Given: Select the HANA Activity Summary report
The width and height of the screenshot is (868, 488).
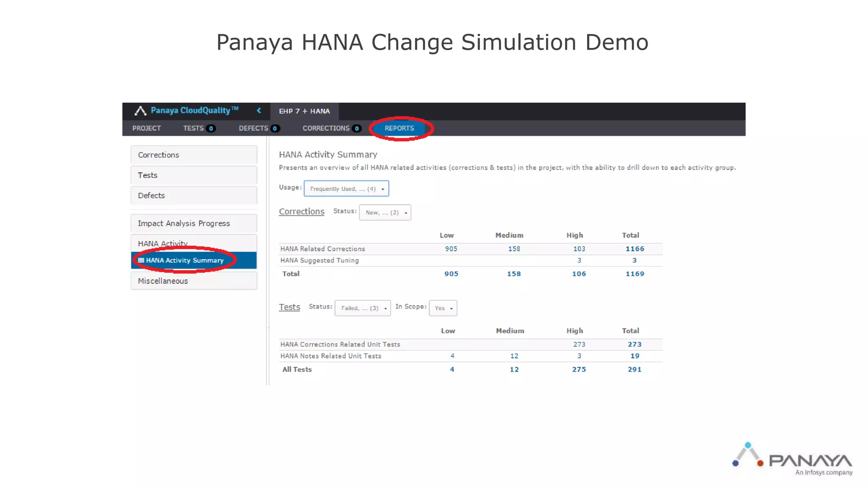Looking at the screenshot, I should pyautogui.click(x=194, y=260).
